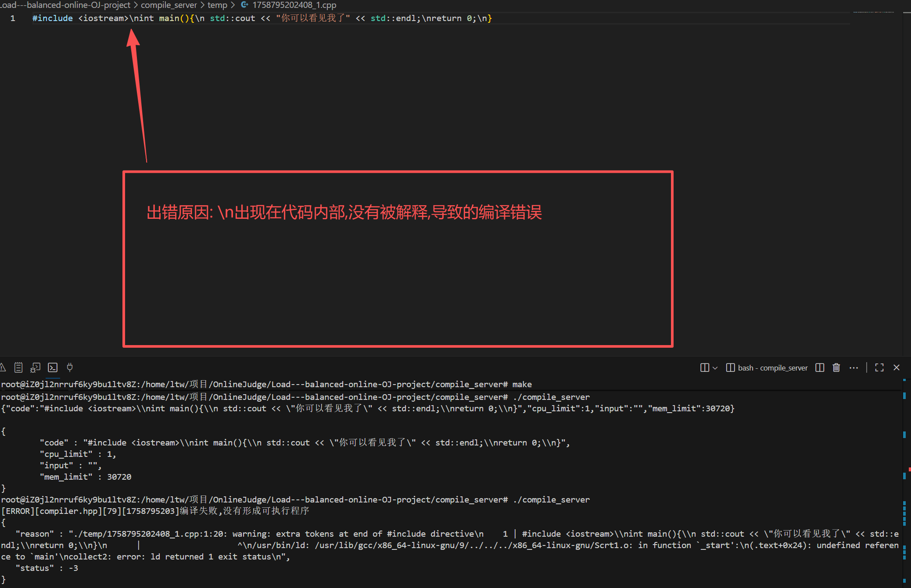Click the main() text in editor
The image size is (911, 588).
(175, 18)
